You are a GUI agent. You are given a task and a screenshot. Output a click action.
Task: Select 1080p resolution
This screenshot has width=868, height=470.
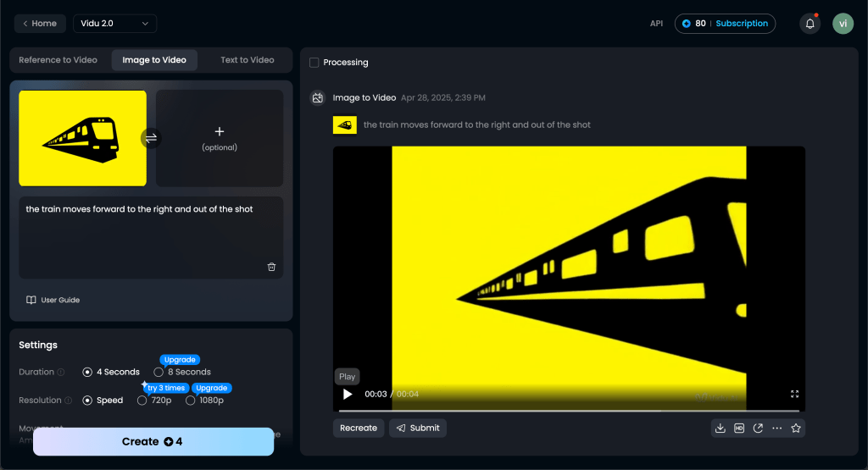(190, 401)
